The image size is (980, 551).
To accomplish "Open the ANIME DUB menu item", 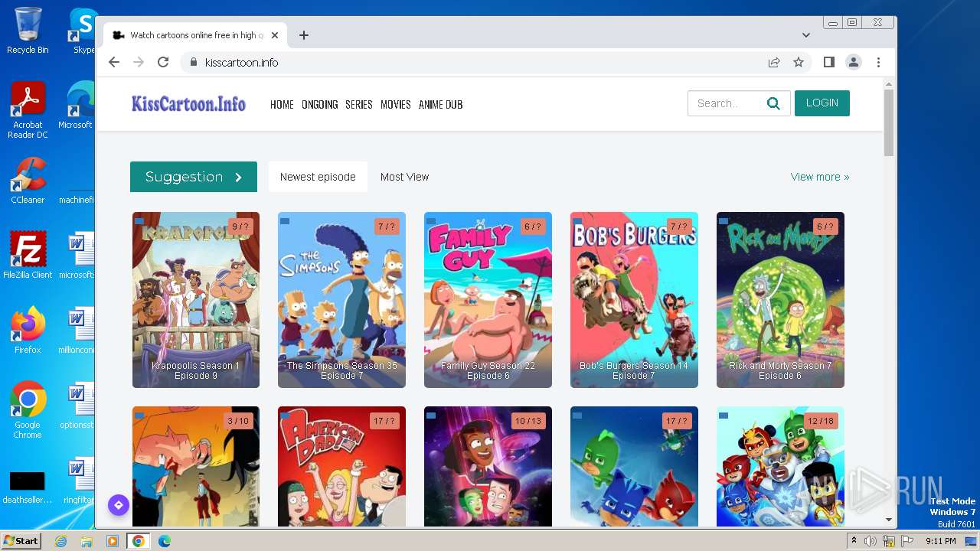I will click(440, 104).
